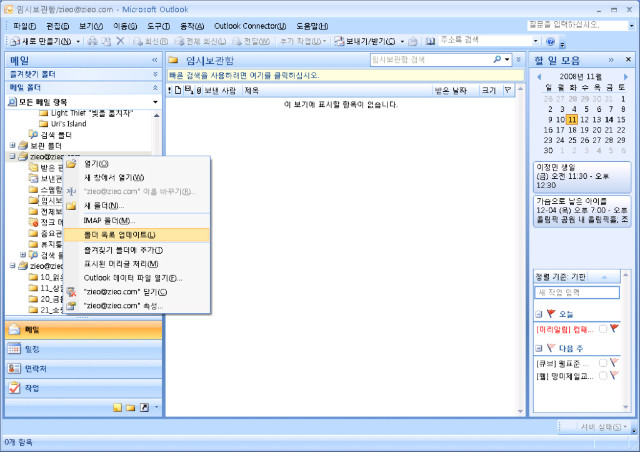Click the Print icon in the toolbar

(x=93, y=41)
